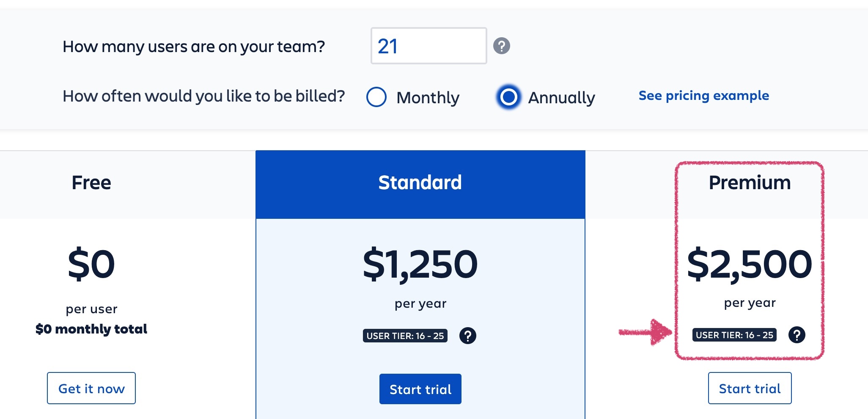Click the help icon beside the team size field

[502, 46]
